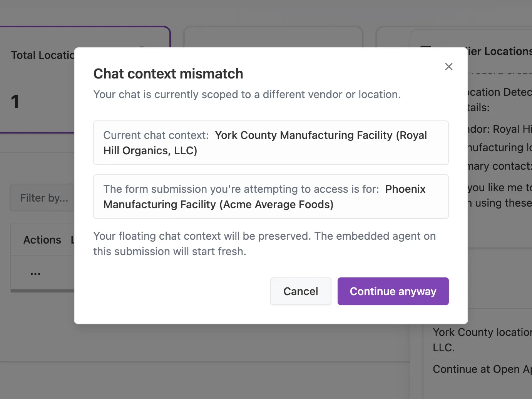532x399 pixels.
Task: Click the Continue at Open chat text
Action: pyautogui.click(x=482, y=369)
